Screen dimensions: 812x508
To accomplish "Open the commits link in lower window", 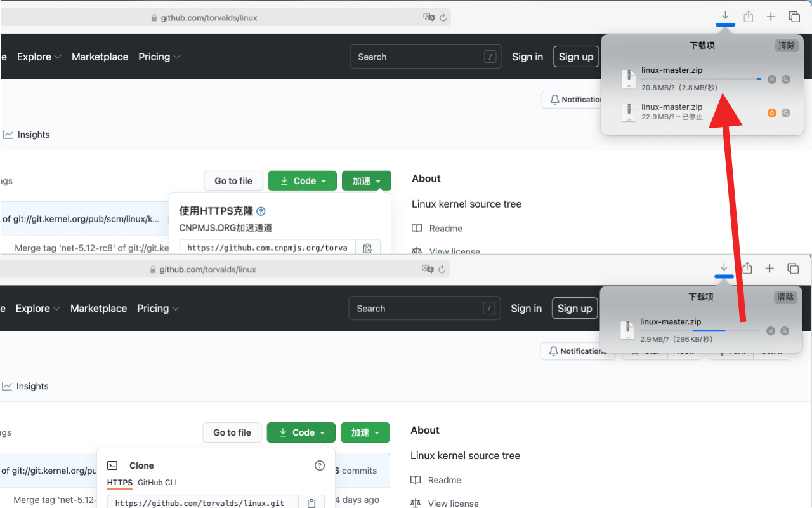I will 356,471.
